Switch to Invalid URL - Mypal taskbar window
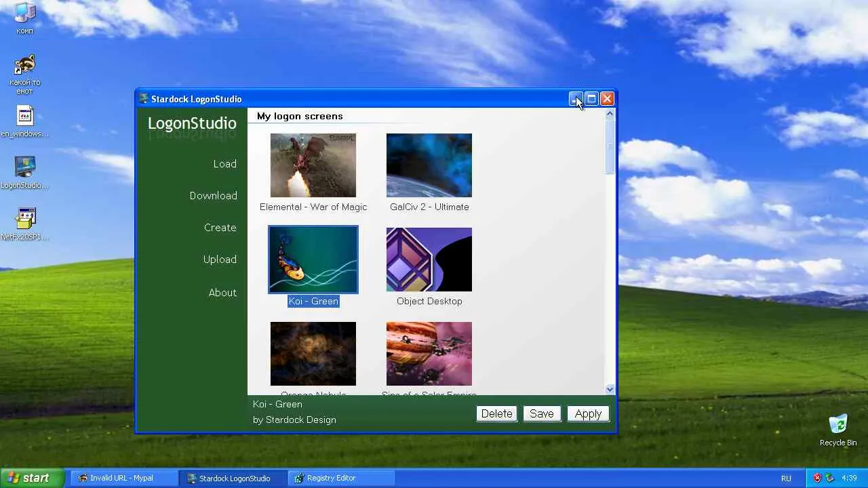This screenshot has height=488, width=868. [125, 478]
